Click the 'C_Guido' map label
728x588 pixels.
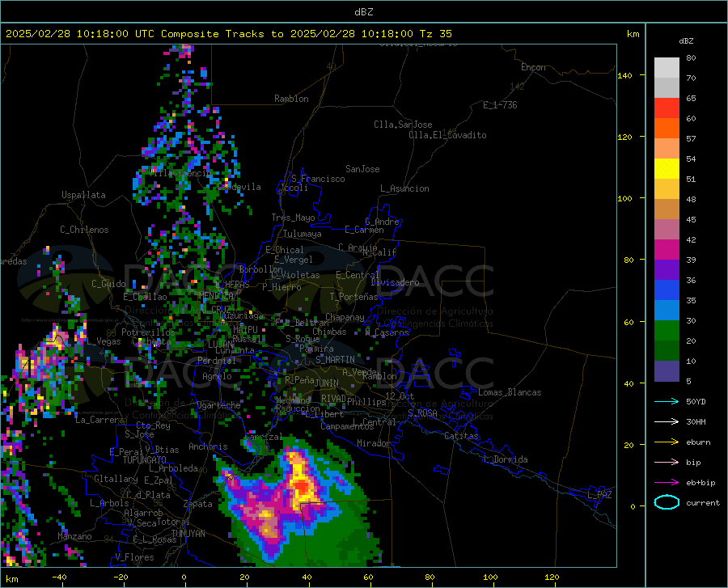[108, 284]
